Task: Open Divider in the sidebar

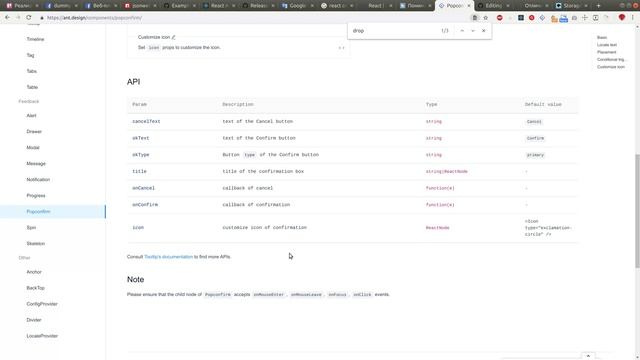Action: tap(34, 320)
